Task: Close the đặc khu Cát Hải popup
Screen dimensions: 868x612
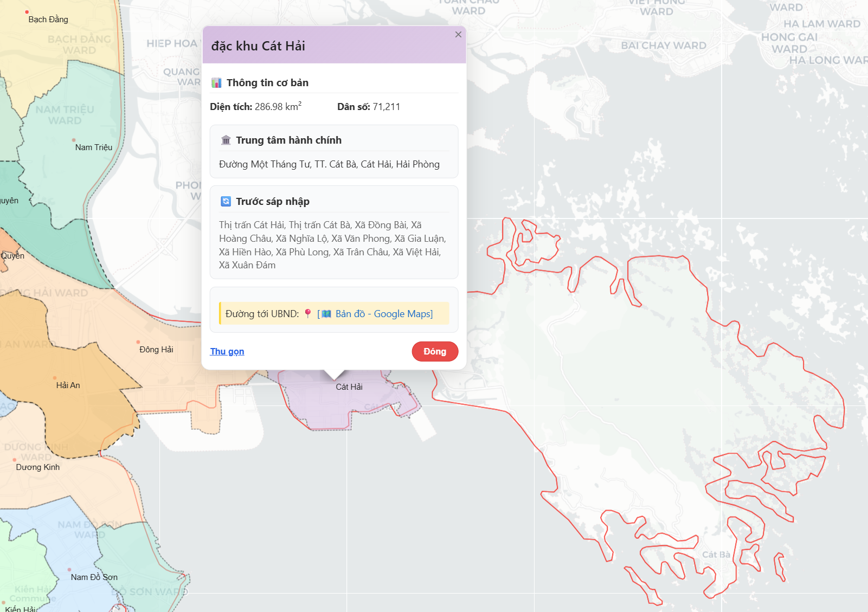Action: click(x=458, y=35)
